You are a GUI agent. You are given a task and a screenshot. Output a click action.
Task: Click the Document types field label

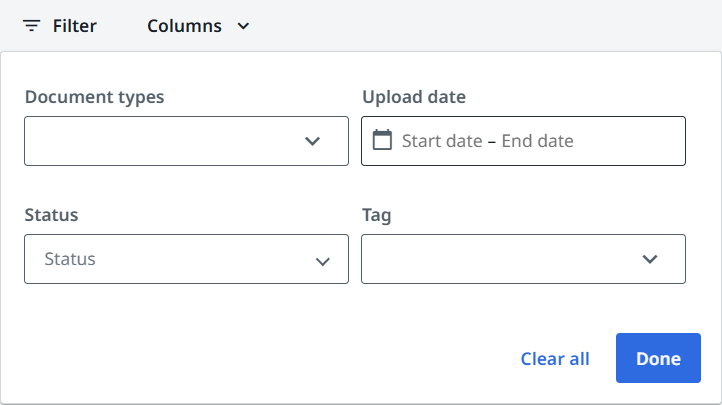pyautogui.click(x=94, y=97)
